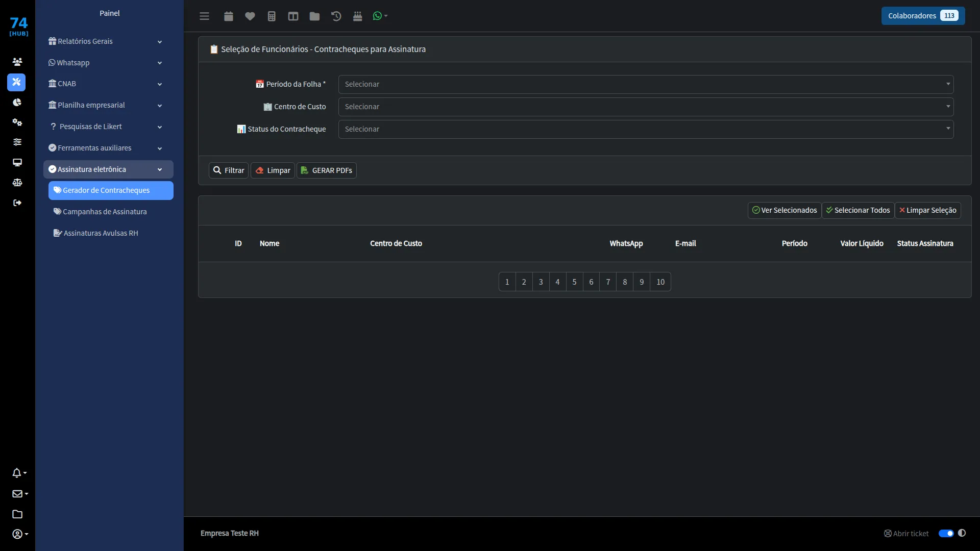Viewport: 980px width, 551px height.
Task: Expand the Whatsapp sidebar menu
Action: pos(108,63)
